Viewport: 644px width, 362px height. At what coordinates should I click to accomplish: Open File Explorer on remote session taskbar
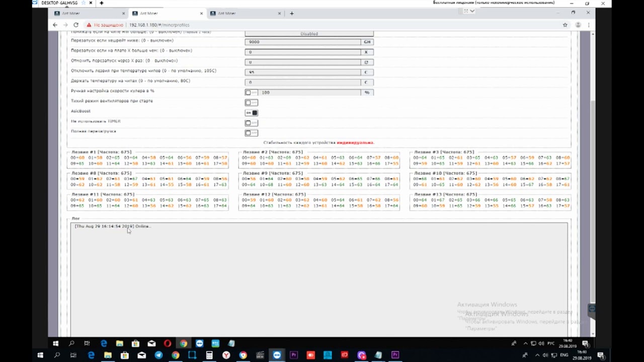[x=119, y=343]
